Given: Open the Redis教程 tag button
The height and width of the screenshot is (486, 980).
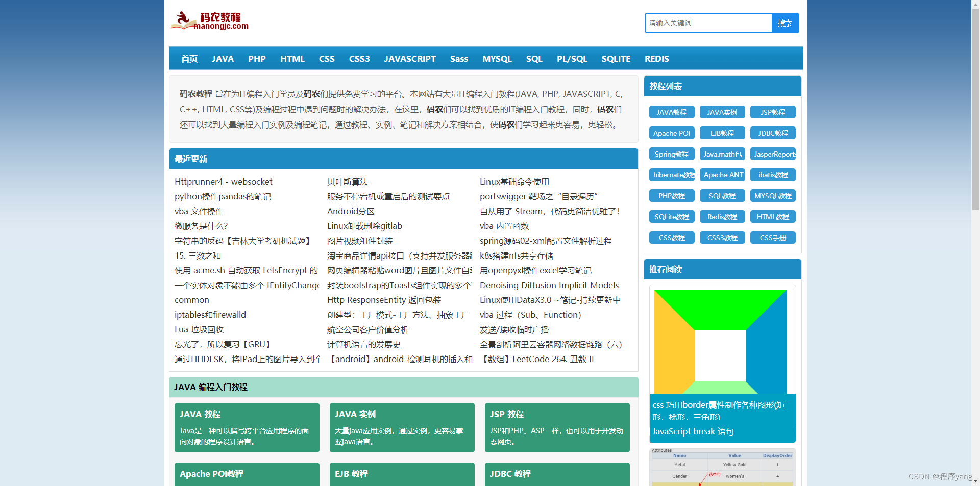Looking at the screenshot, I should [x=722, y=217].
